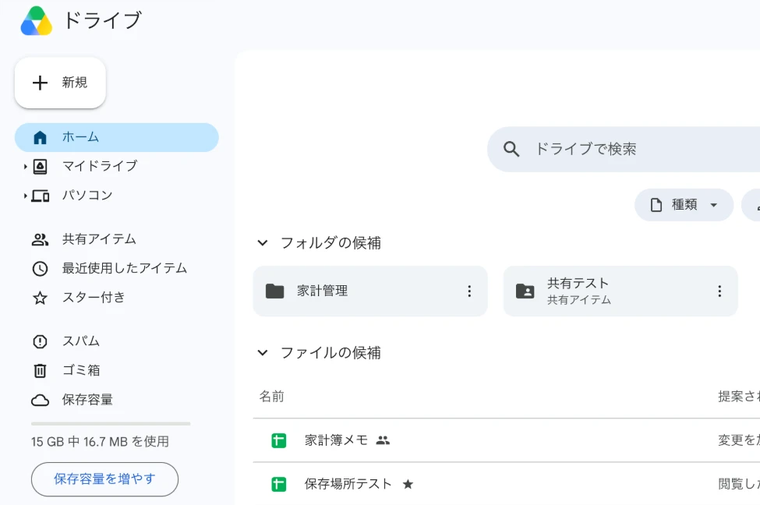Open 最近使用したアイテム in the sidebar
760x505 pixels.
[117, 268]
